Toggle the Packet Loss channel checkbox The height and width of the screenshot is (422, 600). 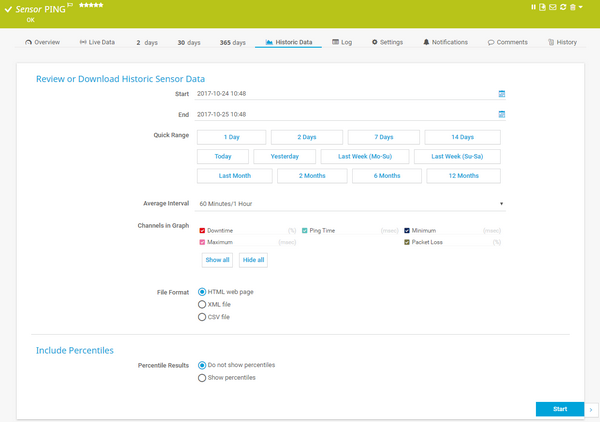pyautogui.click(x=407, y=242)
